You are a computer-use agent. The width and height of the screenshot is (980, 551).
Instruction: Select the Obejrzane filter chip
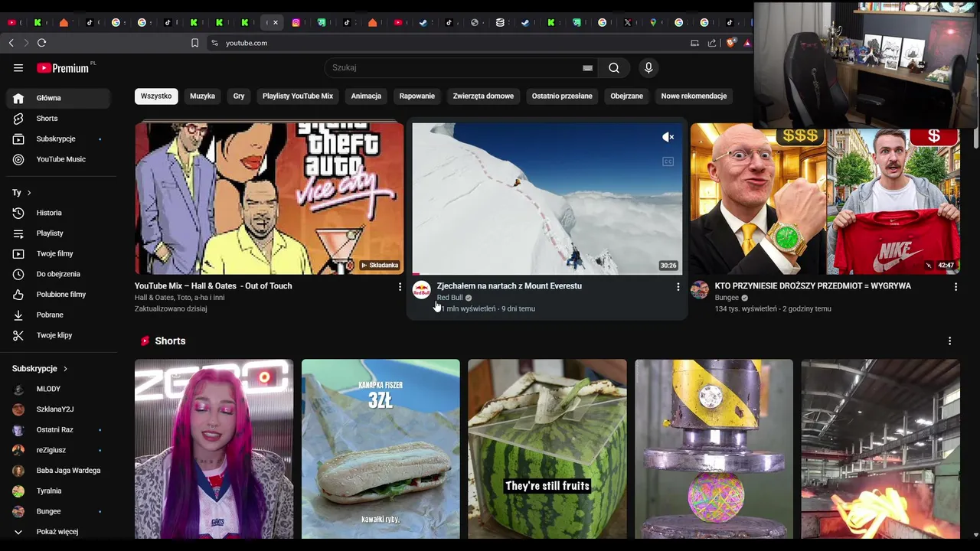626,96
